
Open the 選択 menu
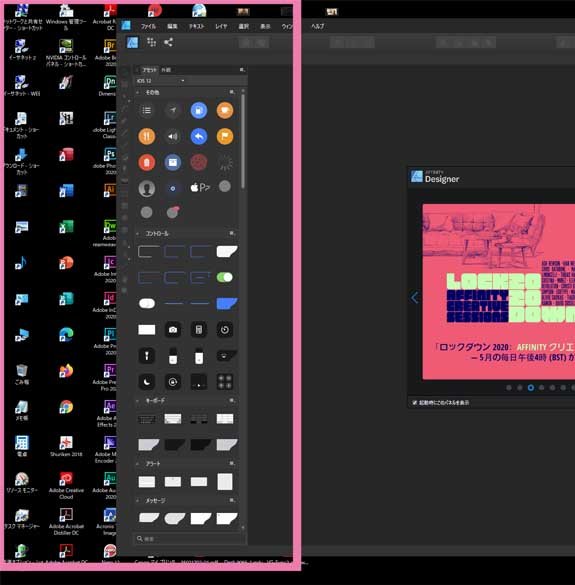(244, 26)
